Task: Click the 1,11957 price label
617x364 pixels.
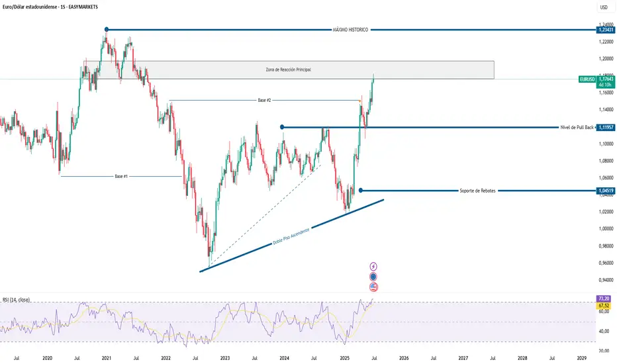Action: (x=606, y=127)
